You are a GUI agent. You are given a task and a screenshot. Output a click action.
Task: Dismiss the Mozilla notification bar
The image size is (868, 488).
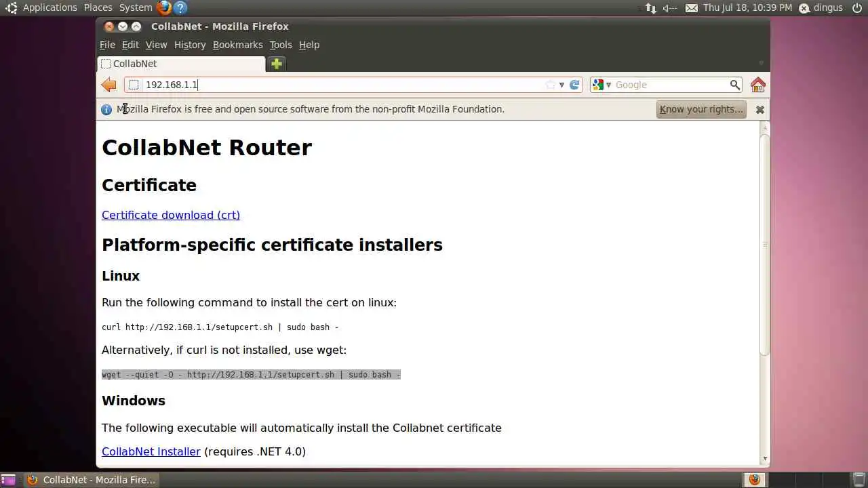[760, 109]
